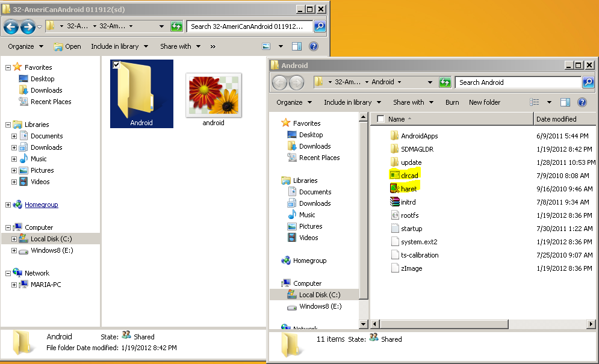Refresh the Android window address bar
This screenshot has height=364, width=599.
pos(445,82)
